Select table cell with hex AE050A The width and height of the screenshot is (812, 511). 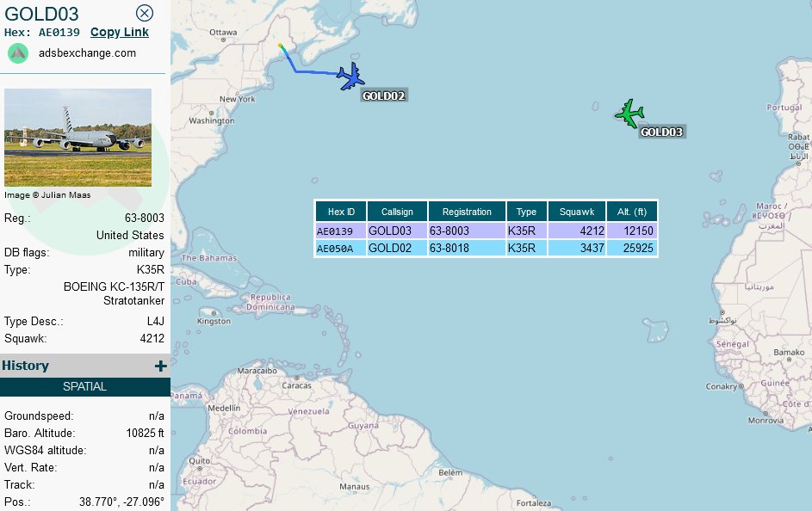point(341,249)
